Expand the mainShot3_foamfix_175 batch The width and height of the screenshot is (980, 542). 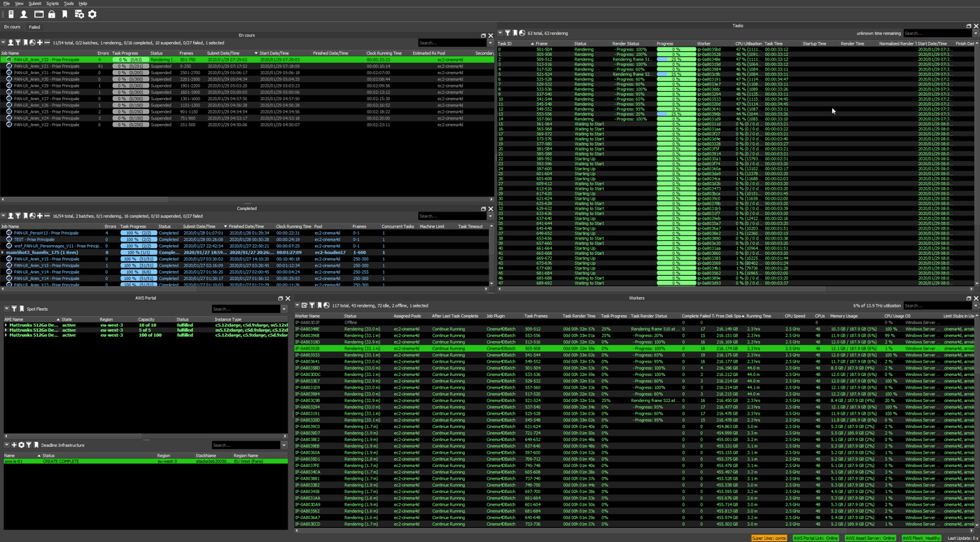point(3,252)
